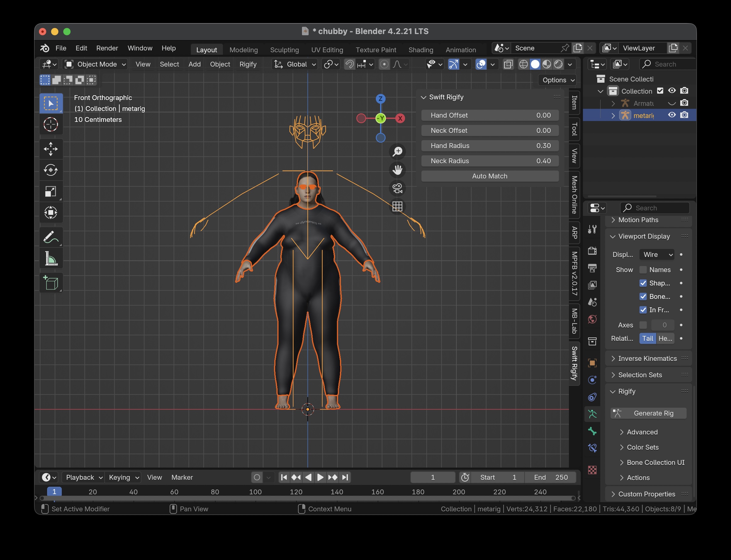This screenshot has height=560, width=731.
Task: Open the Object Data armature properties tab
Action: (x=592, y=414)
